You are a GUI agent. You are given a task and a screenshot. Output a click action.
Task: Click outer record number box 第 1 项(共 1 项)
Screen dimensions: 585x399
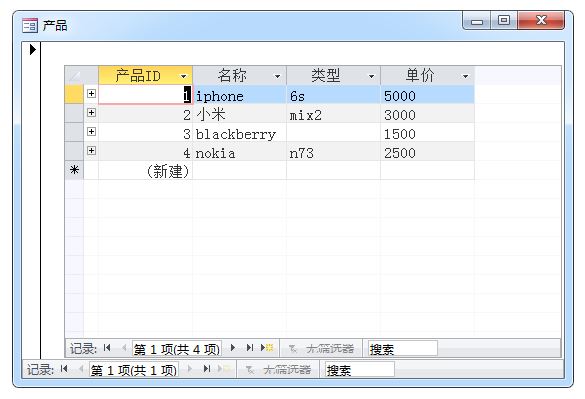click(x=134, y=370)
